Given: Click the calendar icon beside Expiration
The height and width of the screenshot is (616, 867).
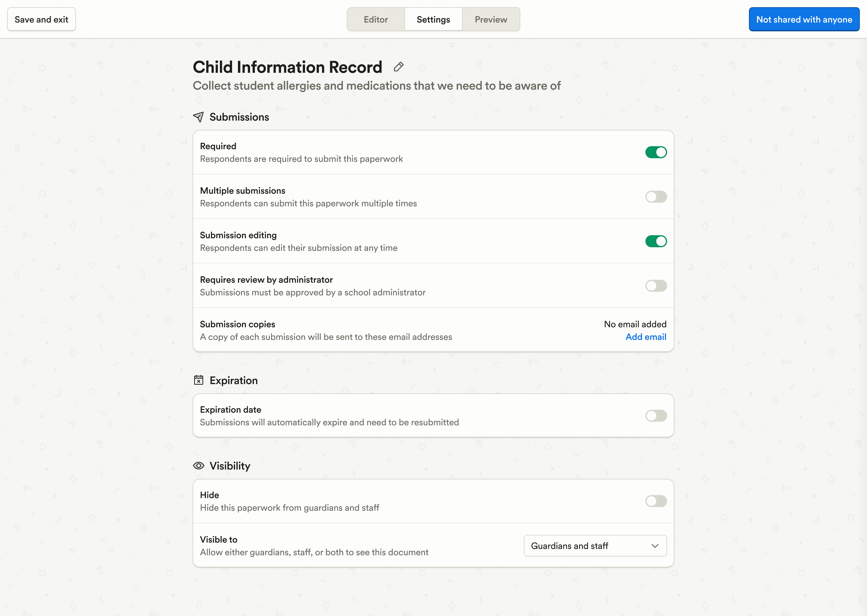Looking at the screenshot, I should pos(198,380).
